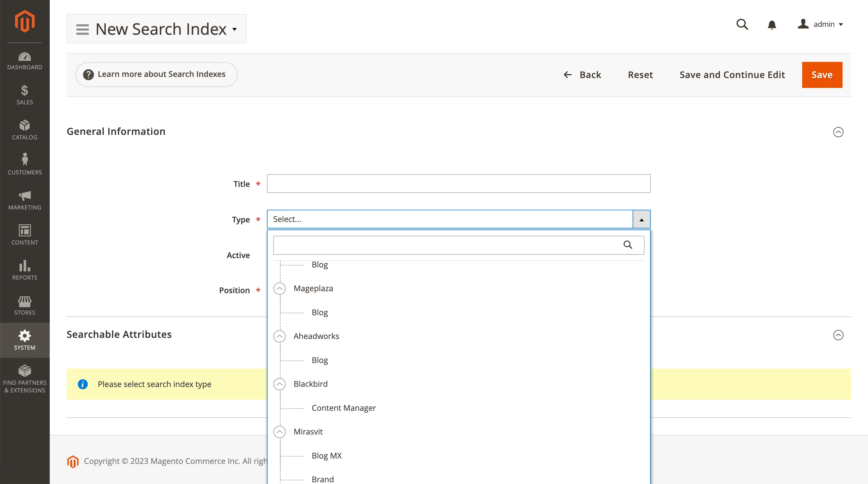Click the Title input field
The width and height of the screenshot is (868, 484).
tap(458, 183)
